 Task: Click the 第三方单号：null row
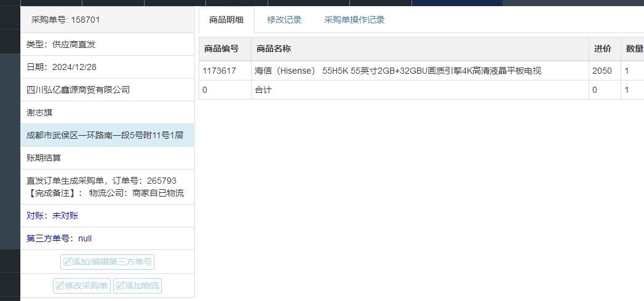tap(107, 238)
